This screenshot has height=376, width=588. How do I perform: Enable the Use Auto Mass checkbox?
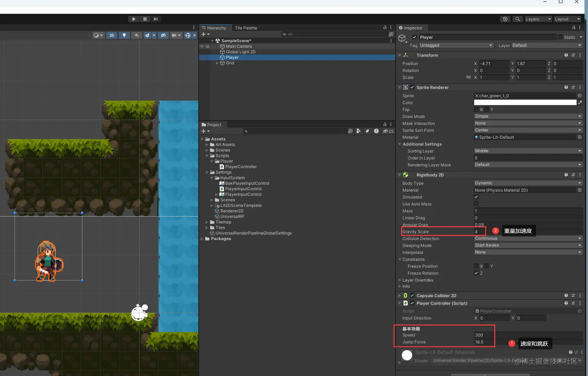click(x=476, y=204)
